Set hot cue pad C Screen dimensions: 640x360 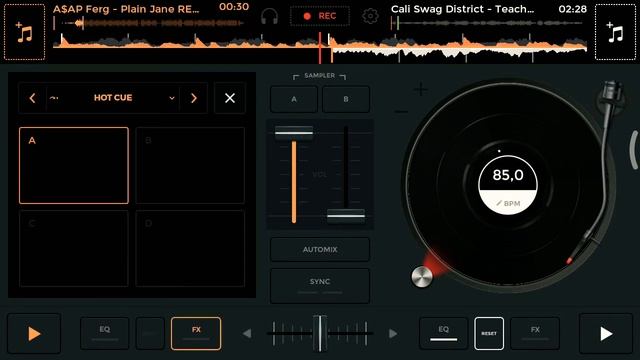74,248
